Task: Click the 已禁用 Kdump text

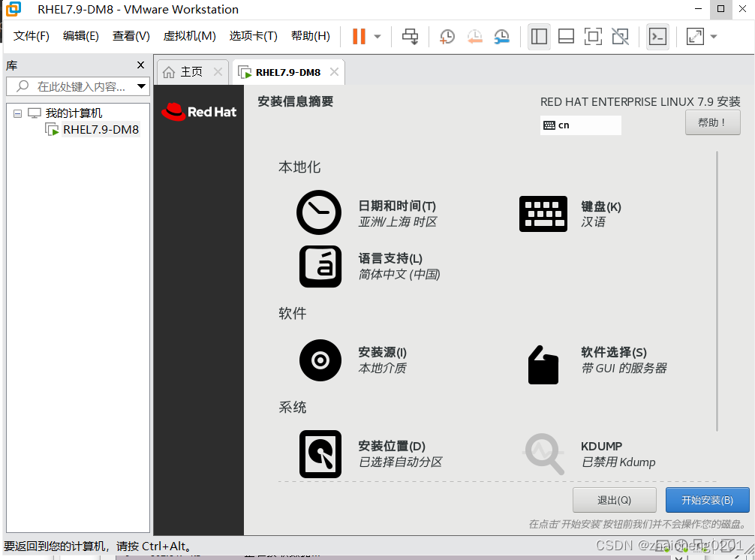Action: (618, 462)
